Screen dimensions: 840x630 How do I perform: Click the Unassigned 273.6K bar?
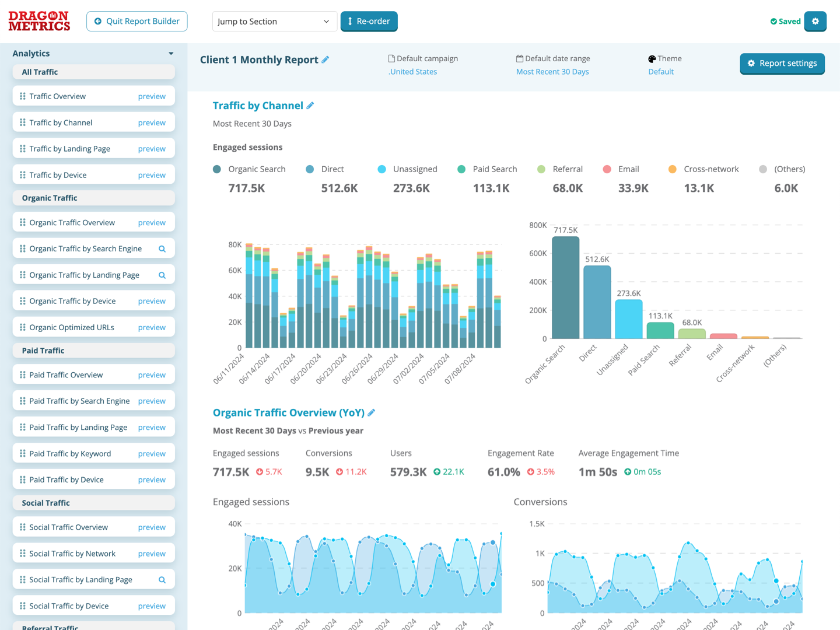click(629, 319)
